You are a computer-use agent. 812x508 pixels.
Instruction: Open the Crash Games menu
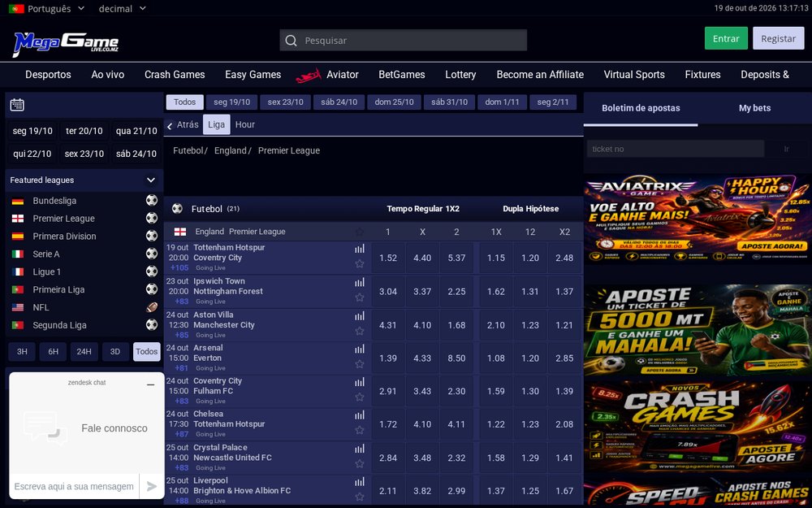tap(175, 75)
